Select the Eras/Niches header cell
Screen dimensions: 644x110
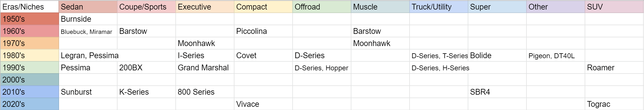point(30,7)
